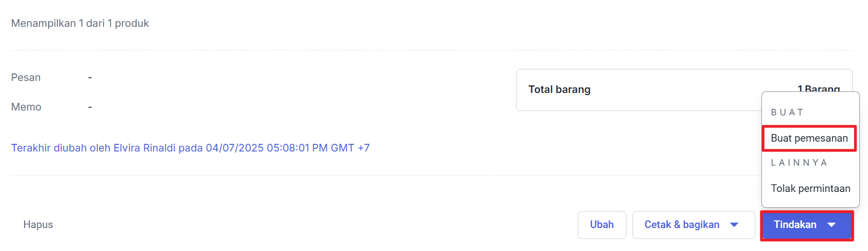Click the Cetak & bagikan label text
868x251 pixels.
tap(682, 225)
